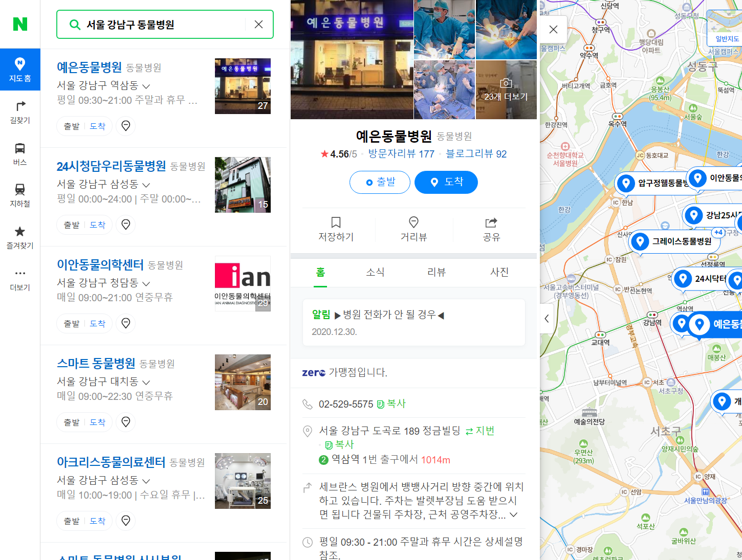Expand 서울 강남구 삼성동 chevron for 아크리스동물의료센터

tap(146, 481)
